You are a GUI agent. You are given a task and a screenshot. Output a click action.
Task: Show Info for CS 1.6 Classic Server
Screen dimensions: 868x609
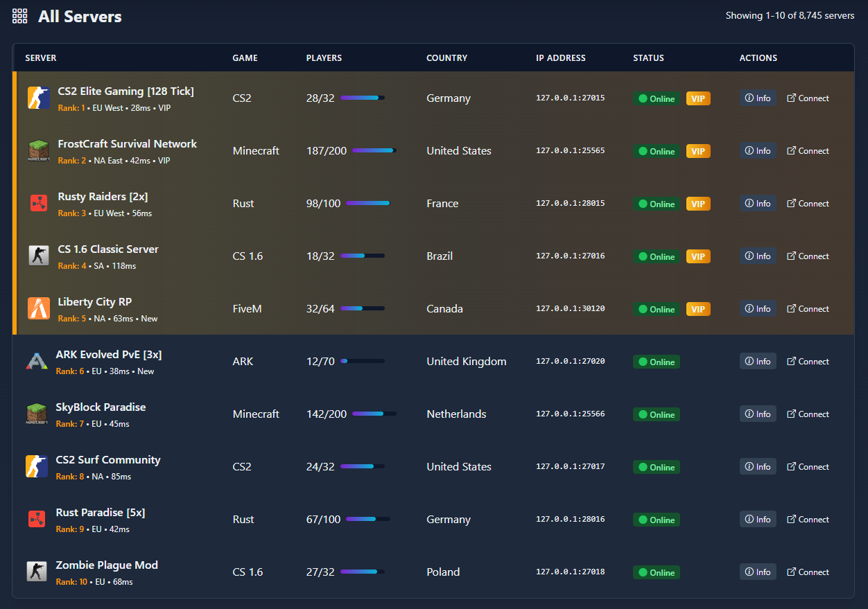(757, 256)
